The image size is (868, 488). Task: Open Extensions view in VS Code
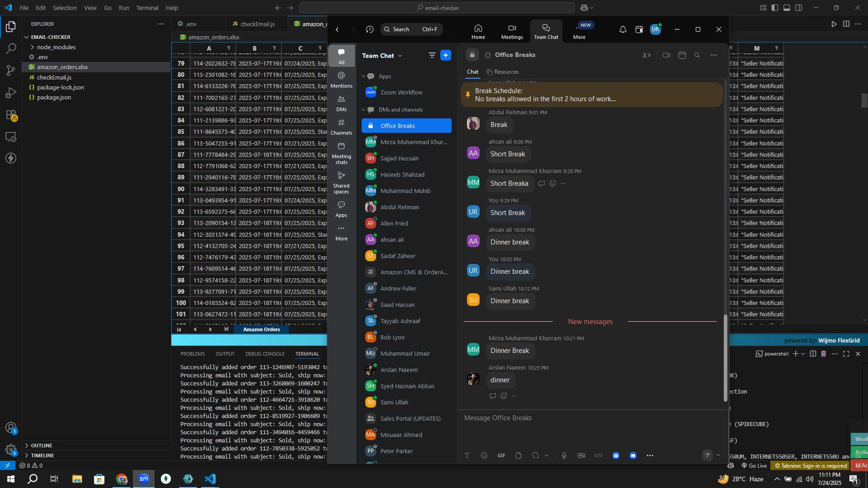[11, 115]
